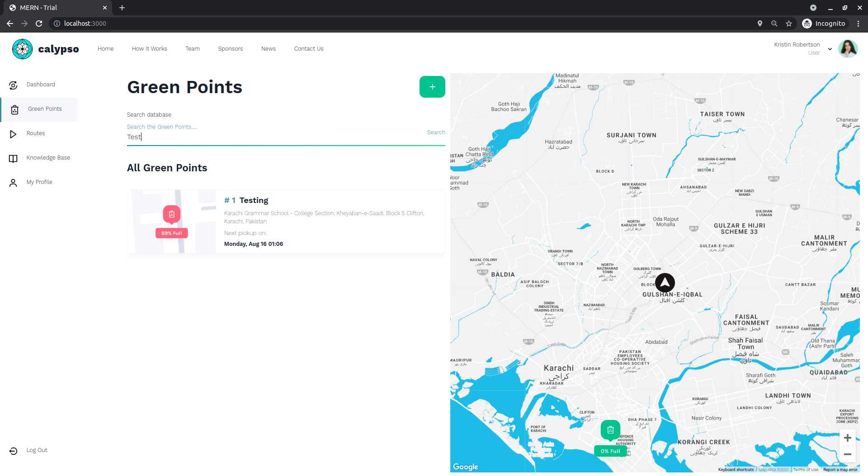
Task: Open map Terms of Use link
Action: coord(806,470)
